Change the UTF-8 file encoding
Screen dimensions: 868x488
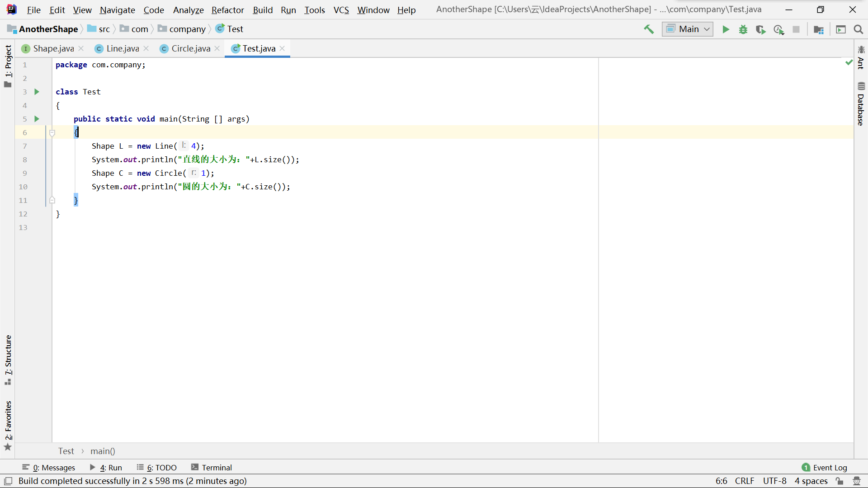[x=774, y=481]
